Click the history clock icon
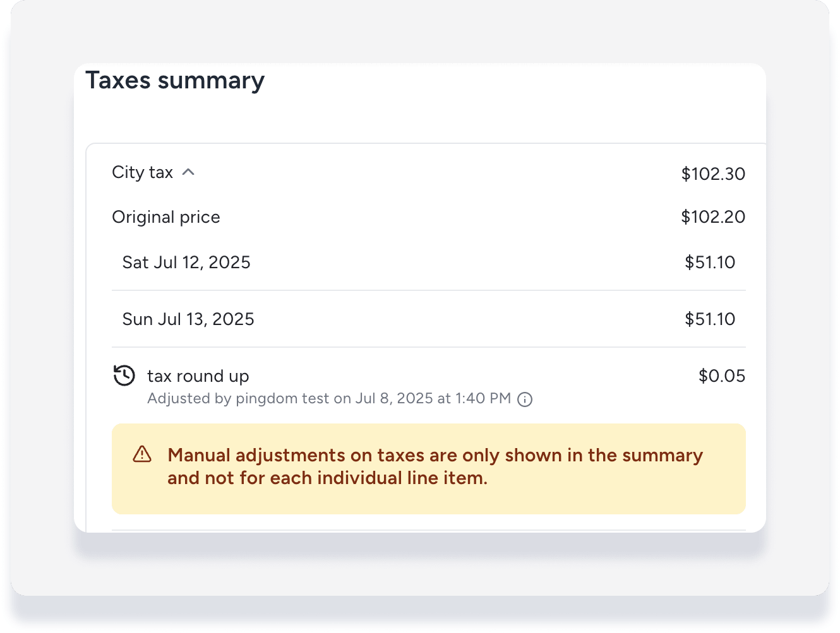This screenshot has width=840, height=633. point(124,376)
